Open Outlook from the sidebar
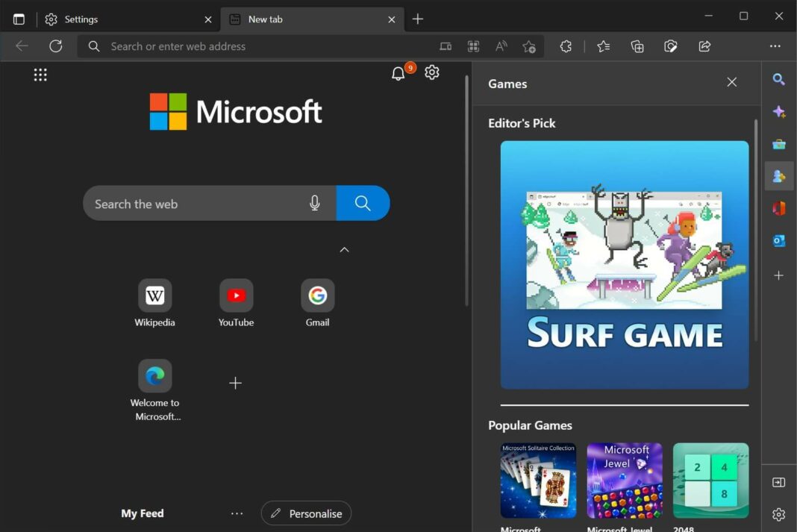Viewport: 797px width, 532px height. click(x=779, y=240)
